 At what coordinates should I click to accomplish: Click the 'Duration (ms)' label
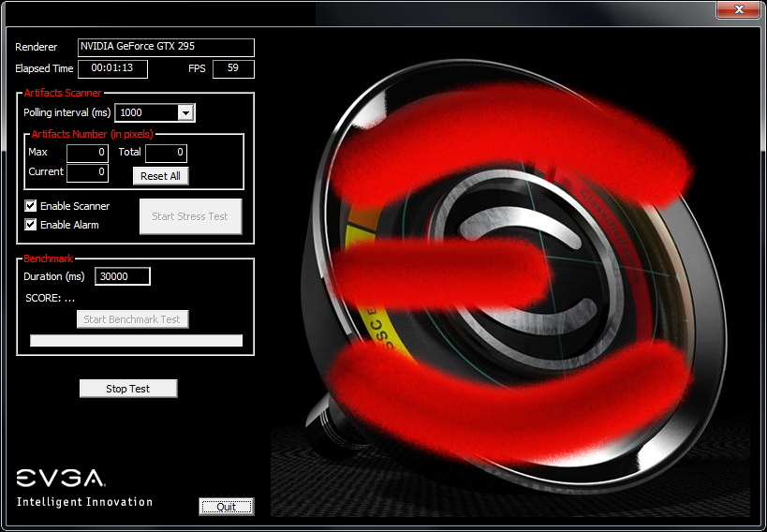click(53, 276)
